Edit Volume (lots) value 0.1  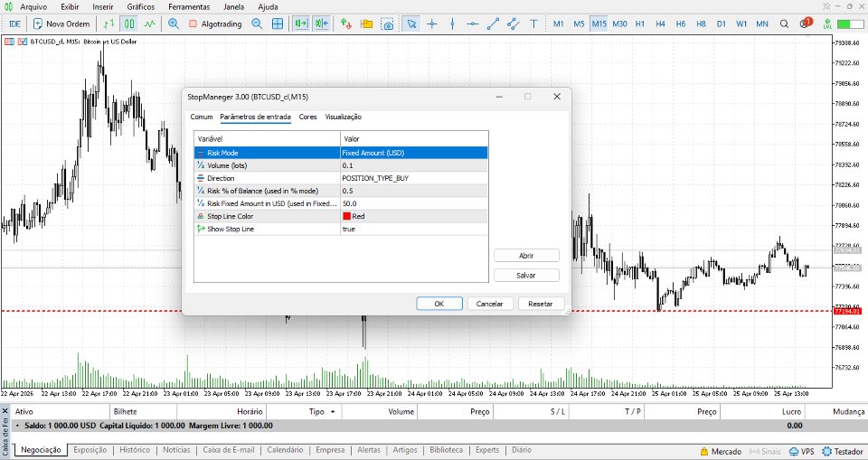pos(414,165)
